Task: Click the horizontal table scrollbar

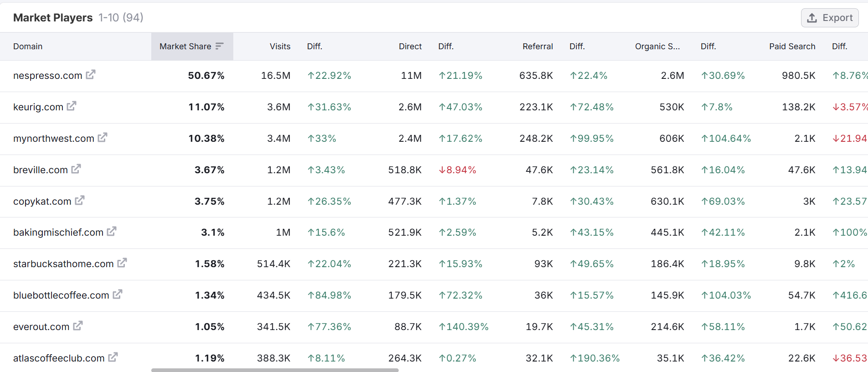Action: coord(275,370)
